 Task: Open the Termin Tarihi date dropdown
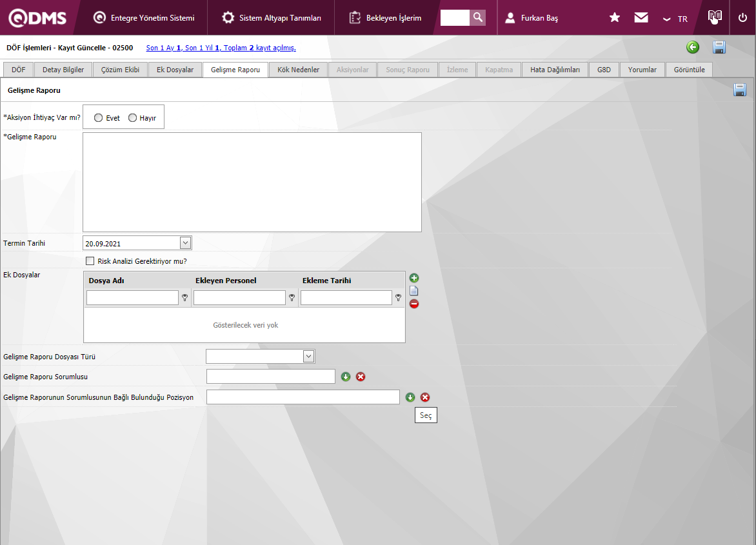click(185, 243)
